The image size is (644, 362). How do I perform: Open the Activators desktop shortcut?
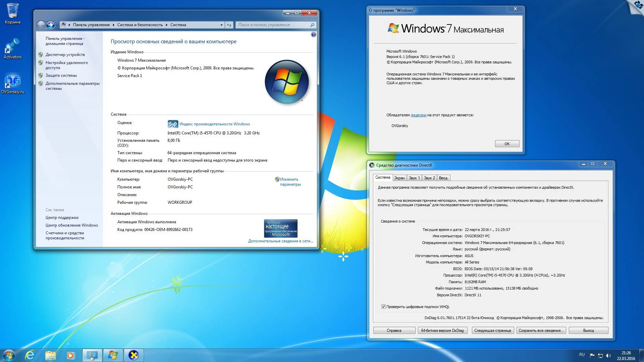click(12, 49)
